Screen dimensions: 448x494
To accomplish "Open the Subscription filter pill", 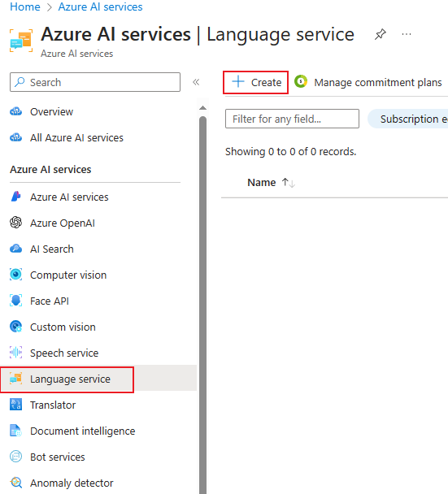I will coord(408,119).
